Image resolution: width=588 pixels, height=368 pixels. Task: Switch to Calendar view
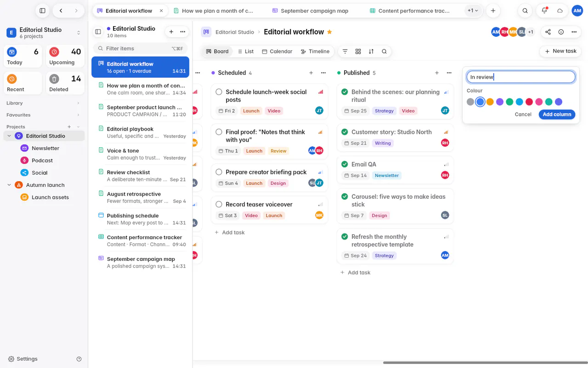point(277,52)
